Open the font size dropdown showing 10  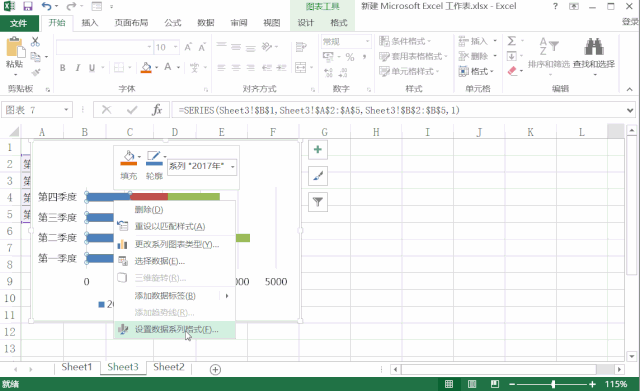tap(176, 47)
